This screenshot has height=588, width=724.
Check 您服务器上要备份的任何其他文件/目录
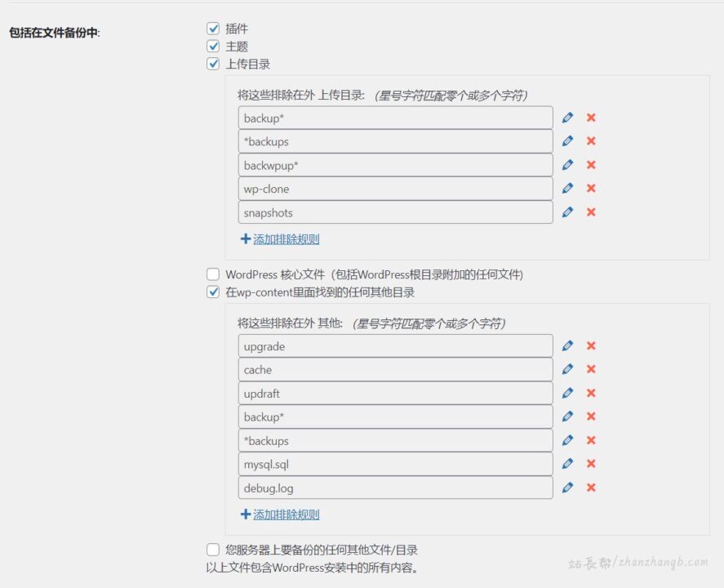tap(213, 549)
